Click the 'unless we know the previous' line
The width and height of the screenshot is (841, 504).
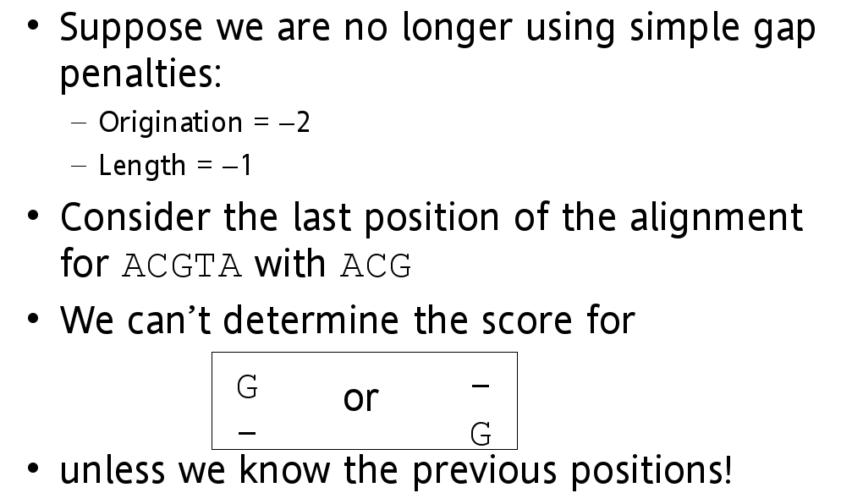click(x=396, y=471)
